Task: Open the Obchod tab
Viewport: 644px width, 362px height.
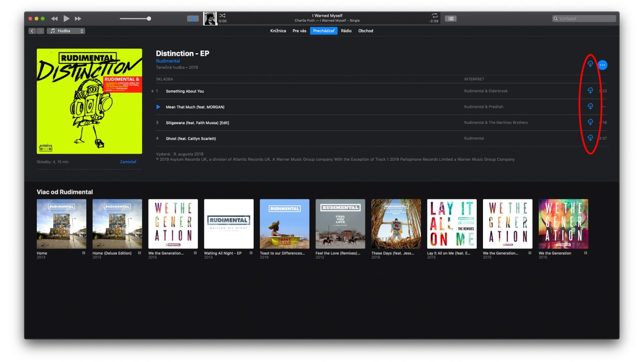Action: pyautogui.click(x=366, y=31)
